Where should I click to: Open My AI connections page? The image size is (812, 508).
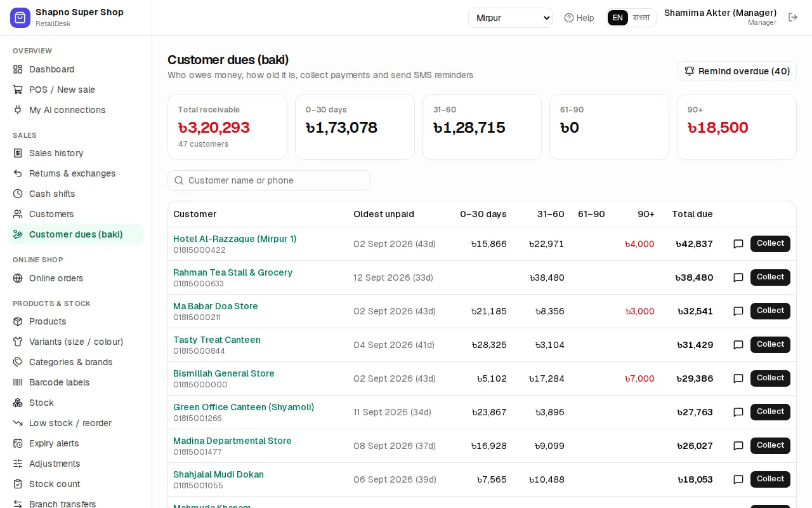(76, 110)
